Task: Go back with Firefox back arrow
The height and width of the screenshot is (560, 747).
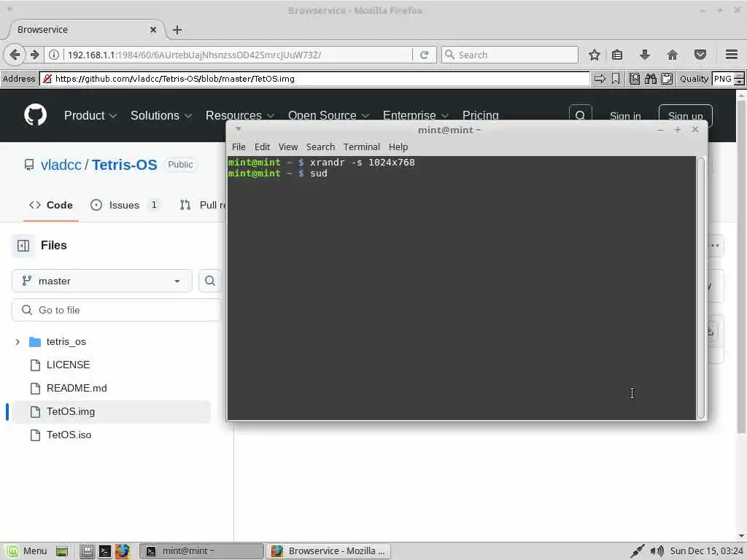Action: click(x=15, y=55)
